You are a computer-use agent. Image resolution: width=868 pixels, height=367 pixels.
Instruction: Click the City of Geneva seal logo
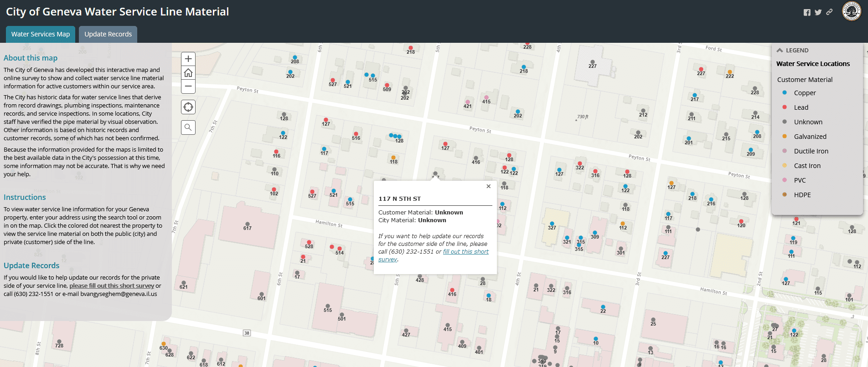pos(852,11)
